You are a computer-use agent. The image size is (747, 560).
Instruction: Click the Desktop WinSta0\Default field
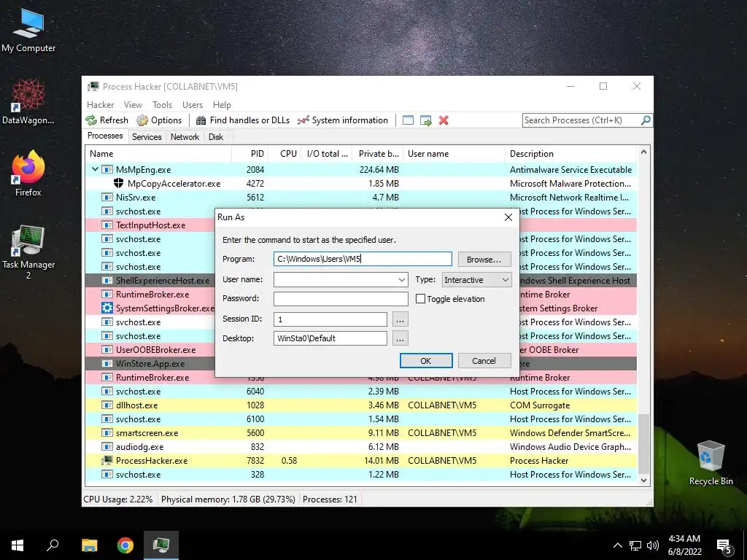(330, 338)
